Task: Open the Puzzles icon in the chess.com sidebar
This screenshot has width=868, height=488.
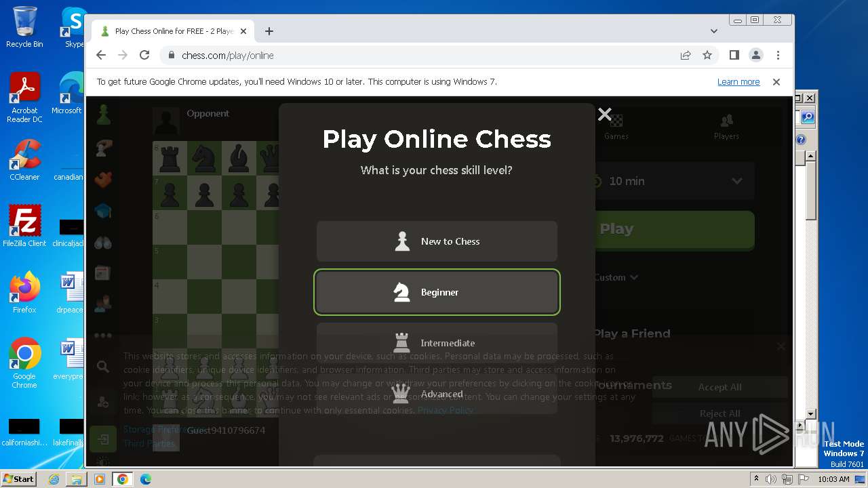Action: 103,180
